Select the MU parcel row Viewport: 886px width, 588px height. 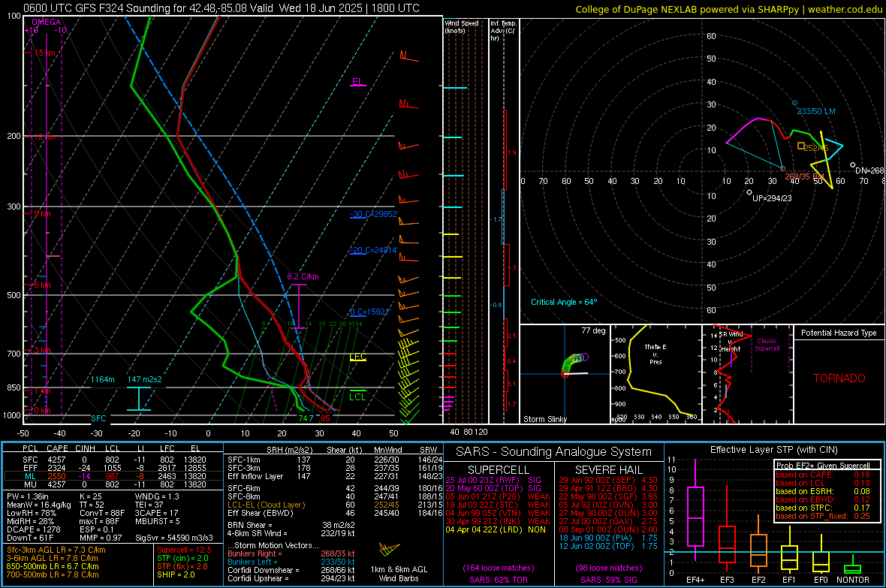point(113,484)
